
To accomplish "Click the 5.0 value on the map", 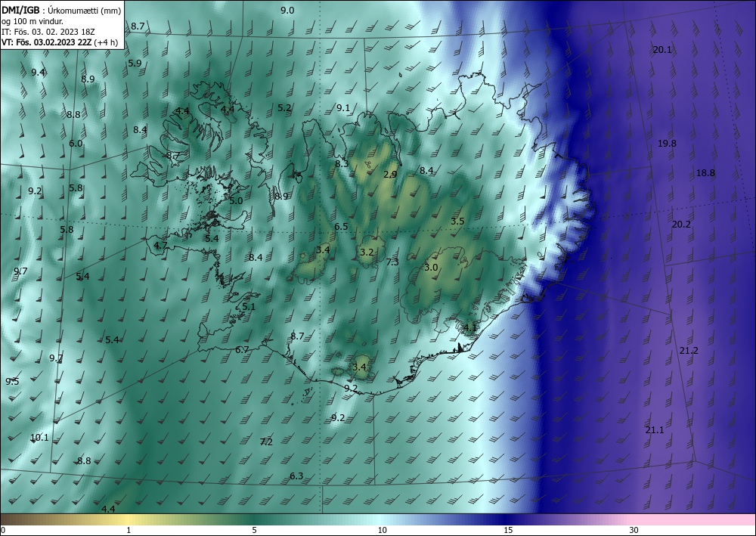I will (x=236, y=200).
